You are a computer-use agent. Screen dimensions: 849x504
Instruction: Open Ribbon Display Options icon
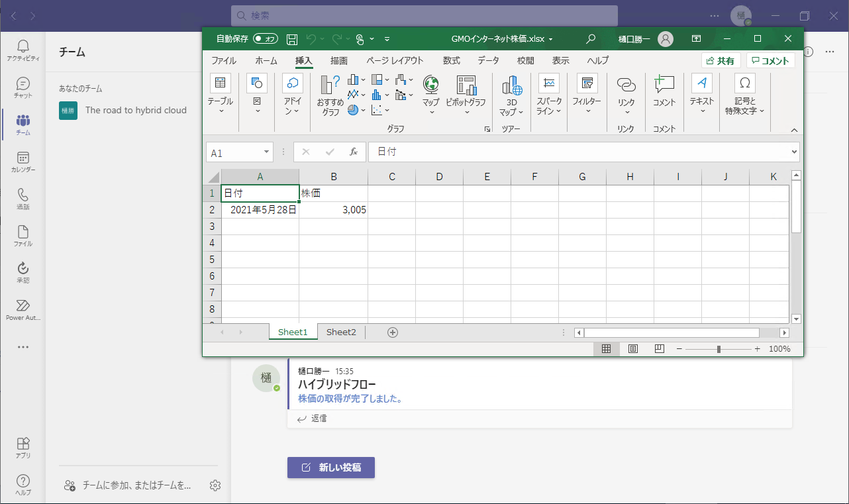pyautogui.click(x=696, y=39)
